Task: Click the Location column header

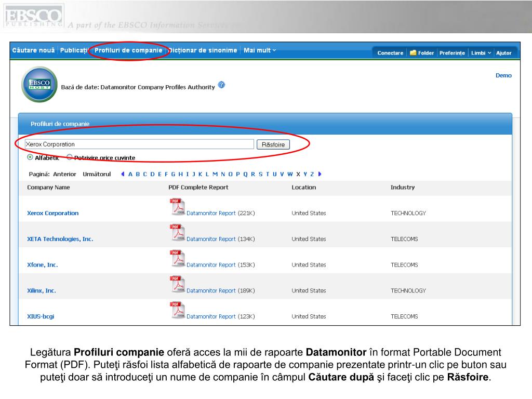Action: [303, 187]
